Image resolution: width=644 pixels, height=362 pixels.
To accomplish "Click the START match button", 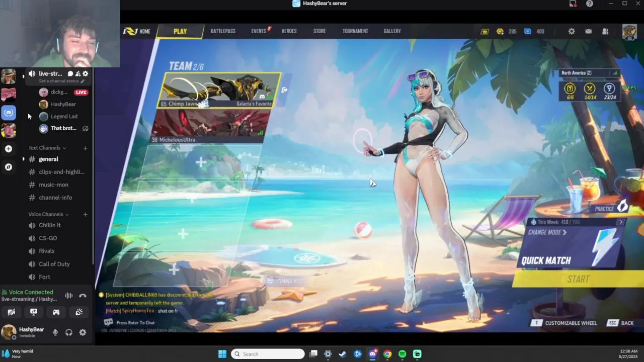I will 579,279.
